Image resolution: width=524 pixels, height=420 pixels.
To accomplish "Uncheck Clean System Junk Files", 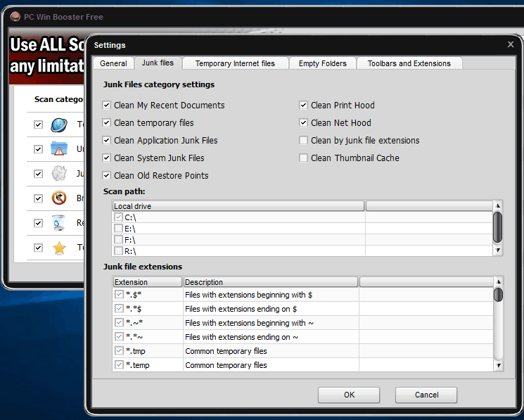I will tap(106, 158).
